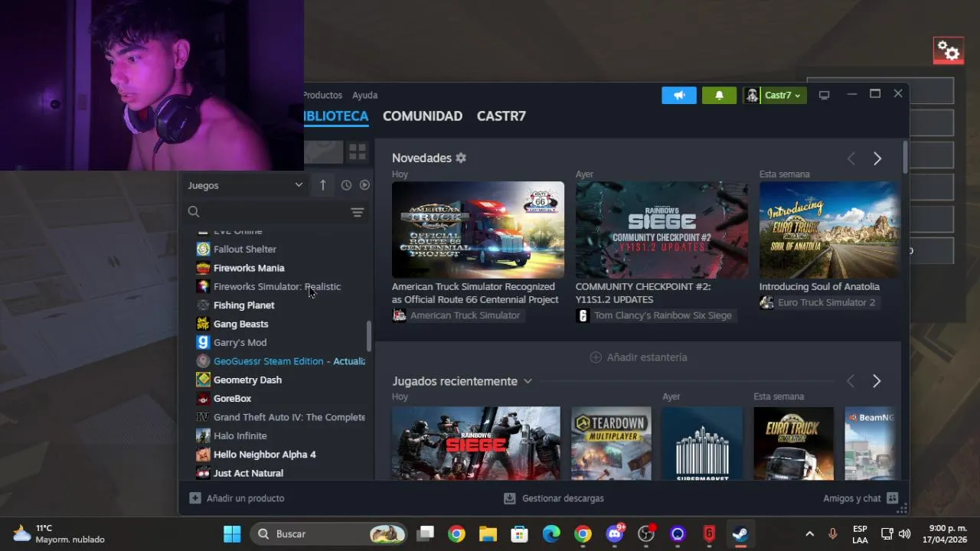Switch Steam to Big Picture mode icon
Viewport: 980px width, 551px height.
click(x=824, y=95)
